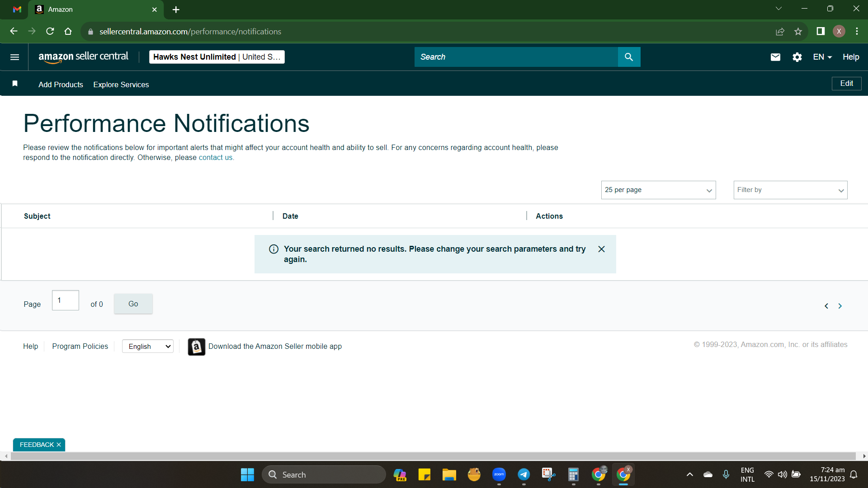
Task: Open the English footer language selector
Action: 148,347
